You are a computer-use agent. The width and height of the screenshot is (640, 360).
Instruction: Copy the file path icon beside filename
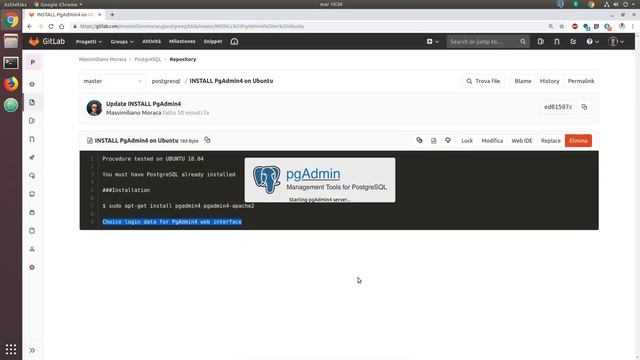tap(207, 140)
